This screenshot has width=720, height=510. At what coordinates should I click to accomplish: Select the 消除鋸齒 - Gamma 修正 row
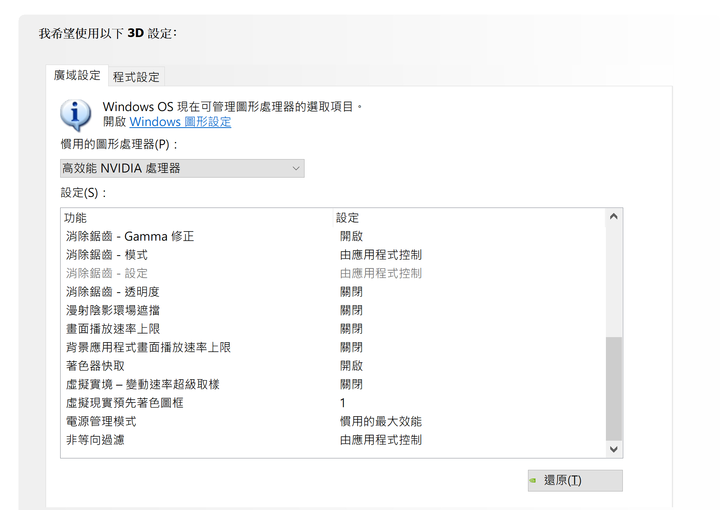coord(333,236)
